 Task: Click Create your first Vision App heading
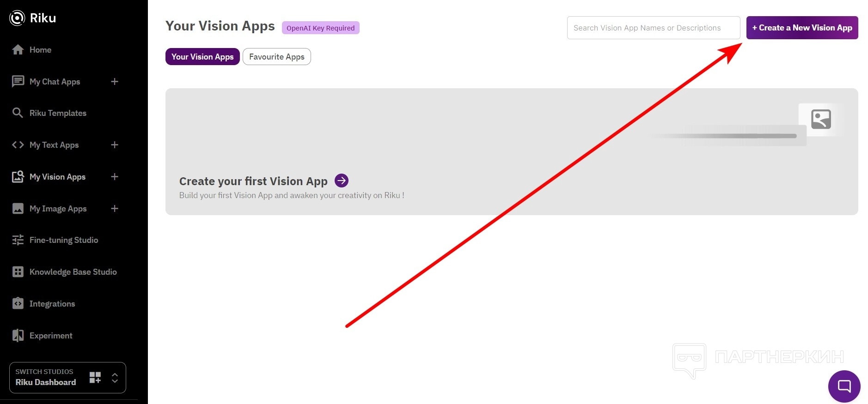click(253, 181)
